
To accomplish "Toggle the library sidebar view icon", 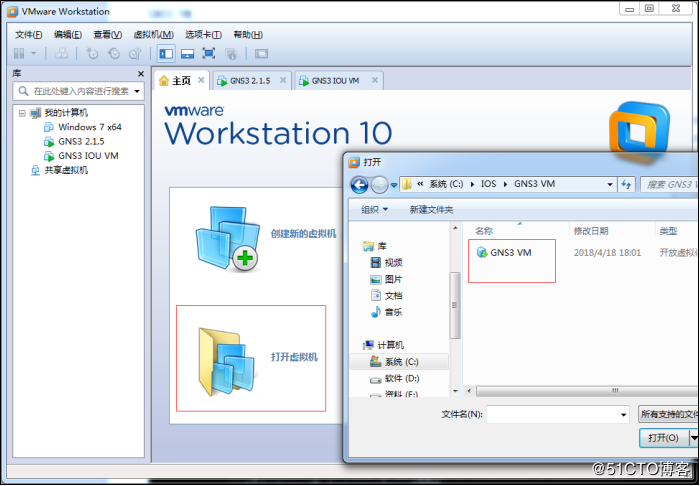I will click(166, 54).
